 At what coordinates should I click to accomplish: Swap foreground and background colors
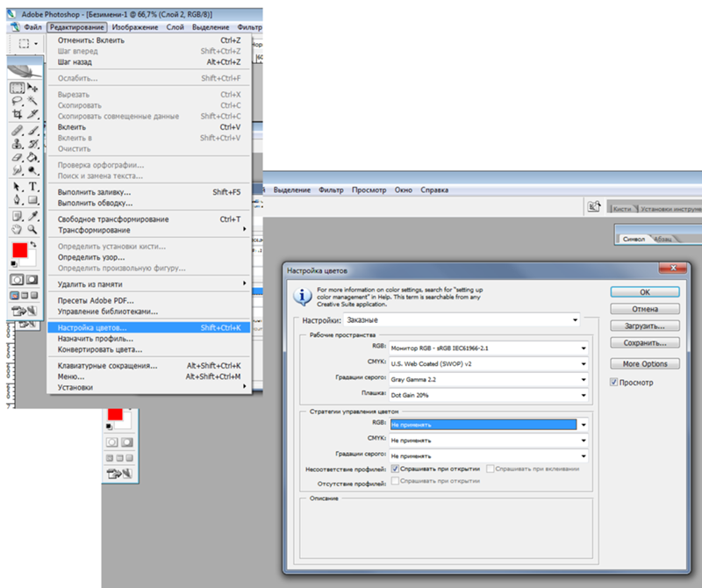[33, 245]
